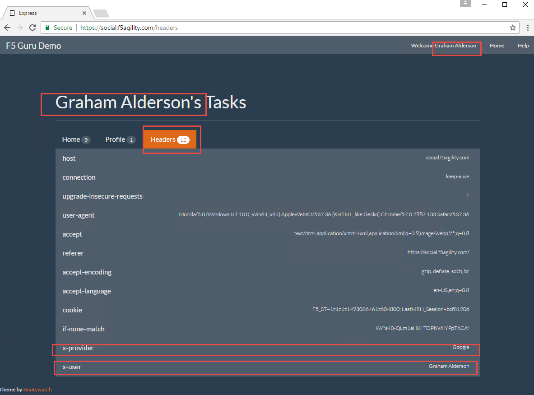
Task: Close the Express browser tab
Action: click(x=84, y=13)
